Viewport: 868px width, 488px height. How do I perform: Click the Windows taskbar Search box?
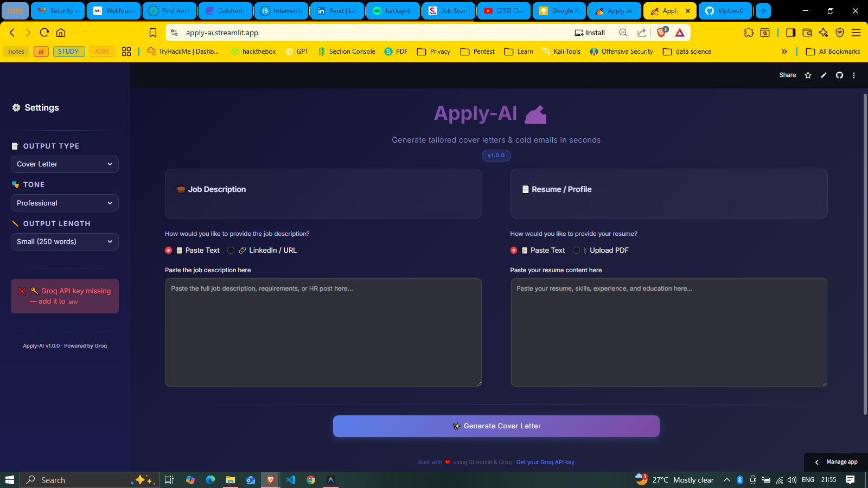click(90, 480)
